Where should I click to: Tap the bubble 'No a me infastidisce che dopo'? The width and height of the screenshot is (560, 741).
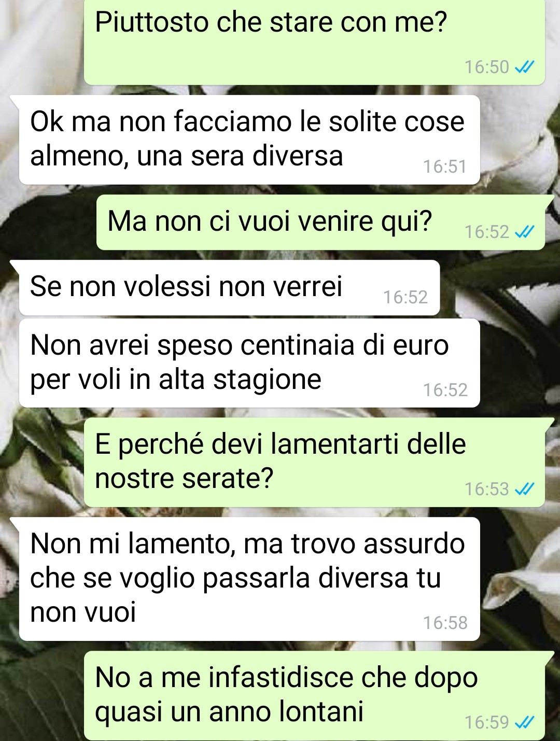[x=314, y=695]
